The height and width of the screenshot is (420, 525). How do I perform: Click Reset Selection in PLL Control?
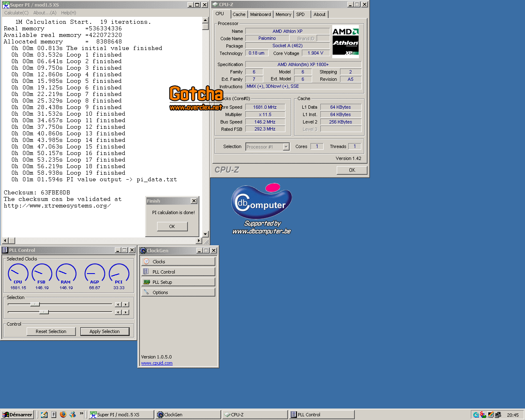point(51,331)
